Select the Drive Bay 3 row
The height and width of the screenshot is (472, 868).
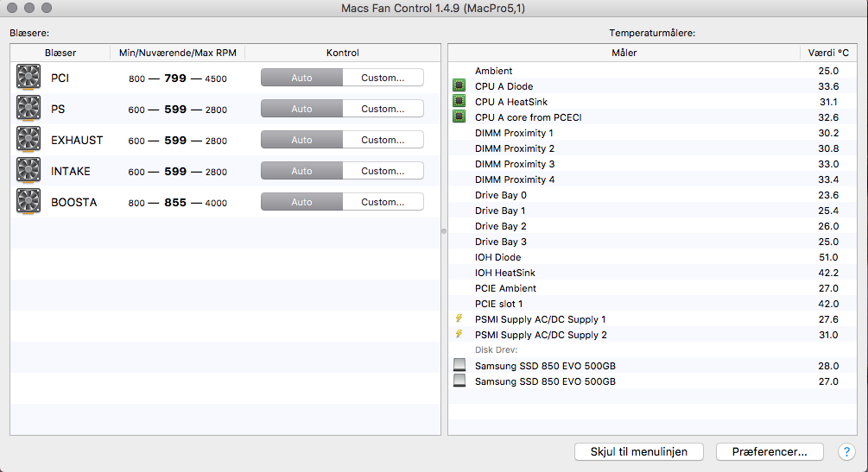pyautogui.click(x=652, y=242)
